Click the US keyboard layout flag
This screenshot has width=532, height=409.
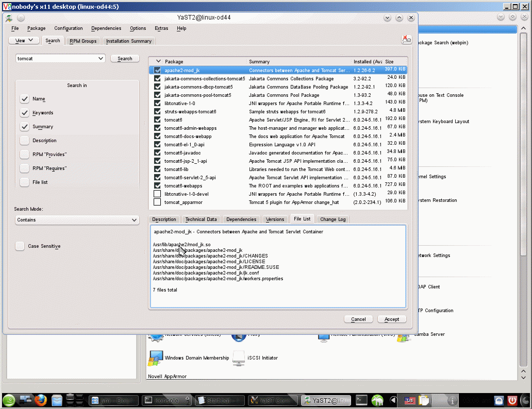point(409,401)
